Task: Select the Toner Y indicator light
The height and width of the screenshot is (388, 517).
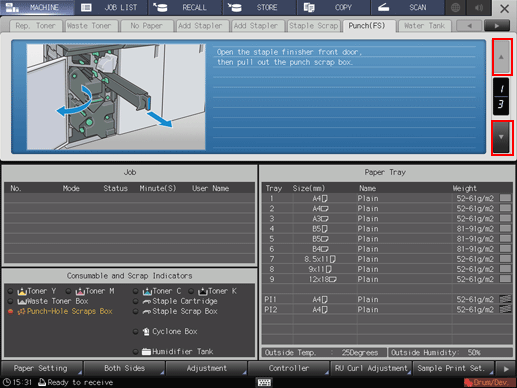Action: 10,291
